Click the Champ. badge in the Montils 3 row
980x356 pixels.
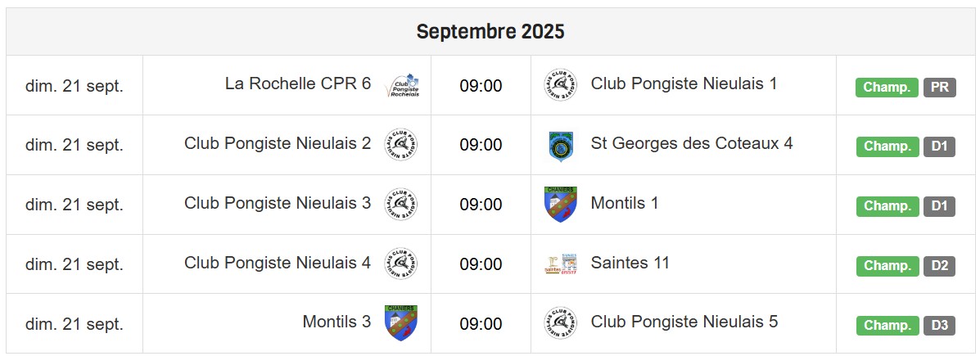887,326
